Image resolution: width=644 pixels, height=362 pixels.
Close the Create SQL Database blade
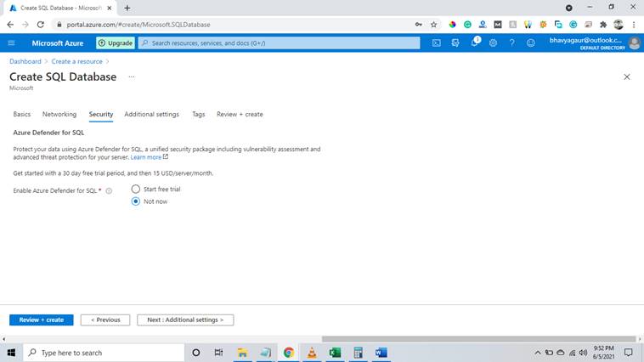627,76
